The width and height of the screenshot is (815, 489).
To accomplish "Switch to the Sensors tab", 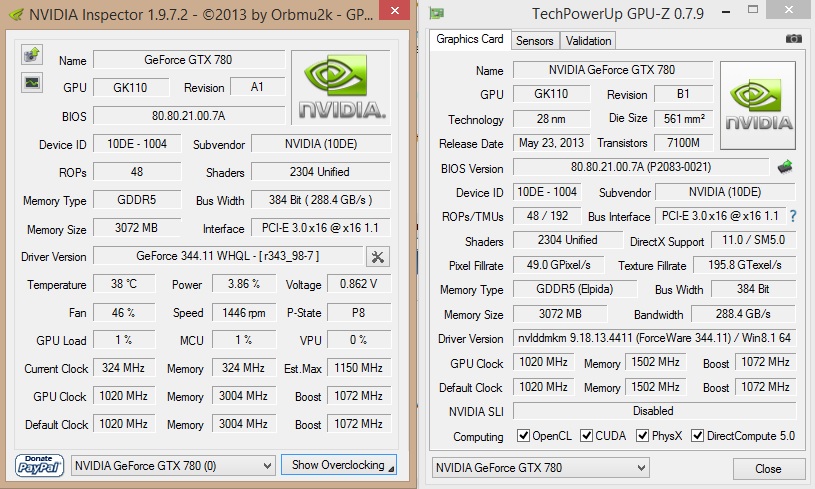I will [x=535, y=41].
